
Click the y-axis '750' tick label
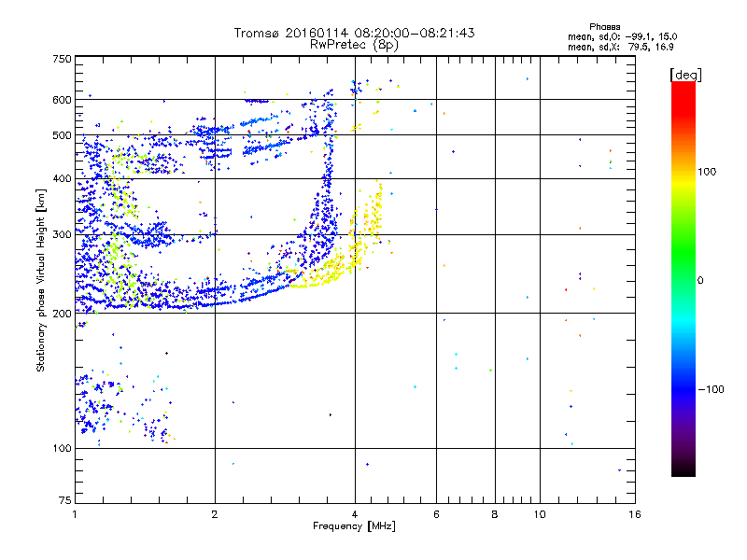(62, 59)
